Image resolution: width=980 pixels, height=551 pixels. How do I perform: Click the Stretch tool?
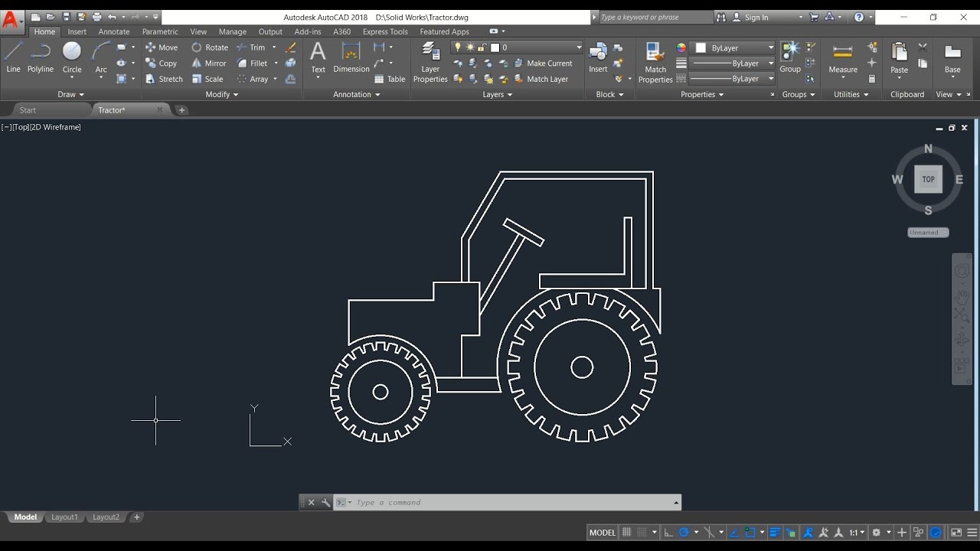[x=164, y=79]
